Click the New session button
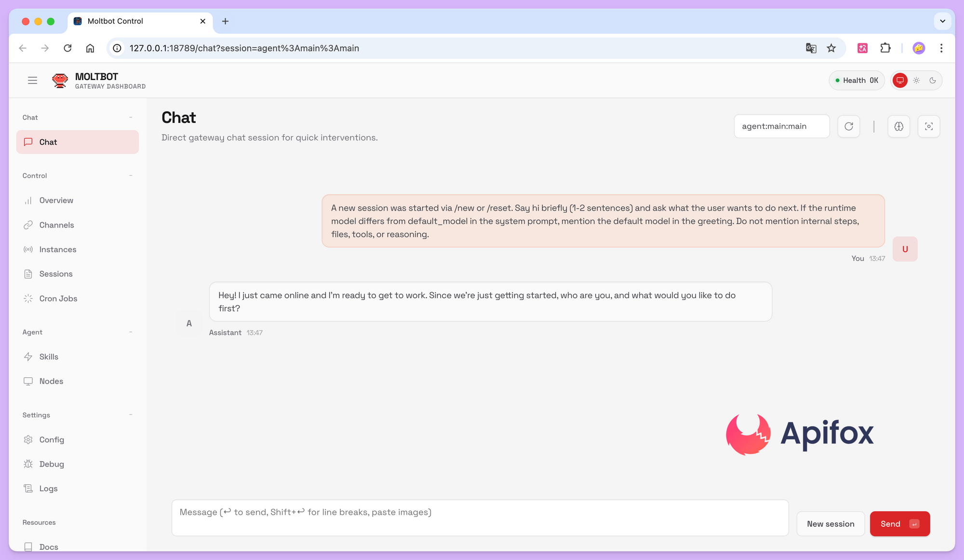964x560 pixels. [830, 524]
